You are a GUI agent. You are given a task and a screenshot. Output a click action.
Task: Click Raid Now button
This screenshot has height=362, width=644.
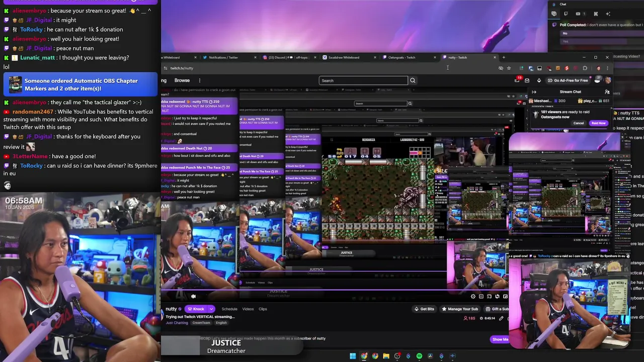click(599, 123)
